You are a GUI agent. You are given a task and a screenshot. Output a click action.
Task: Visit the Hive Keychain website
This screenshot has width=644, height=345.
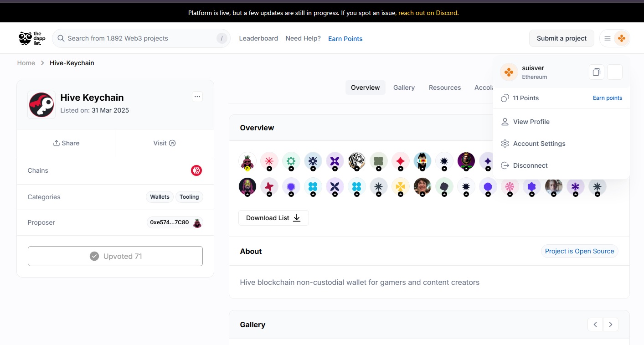point(165,143)
